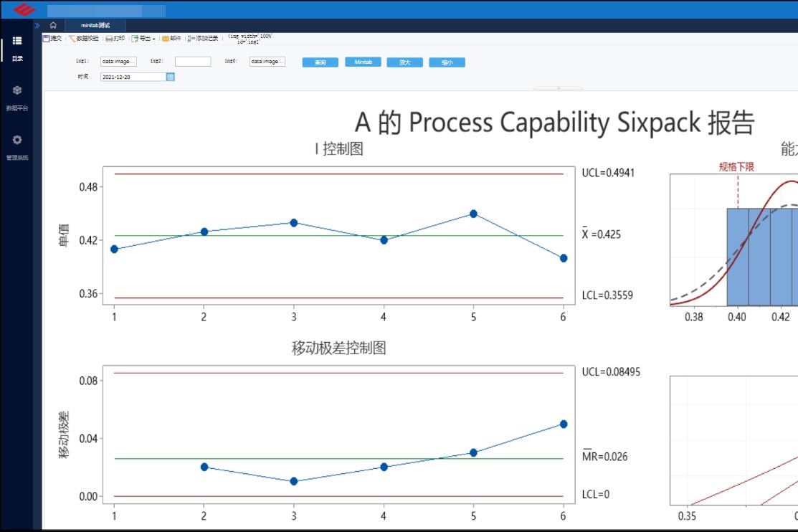Click data point 3 on moving range chart

(294, 481)
